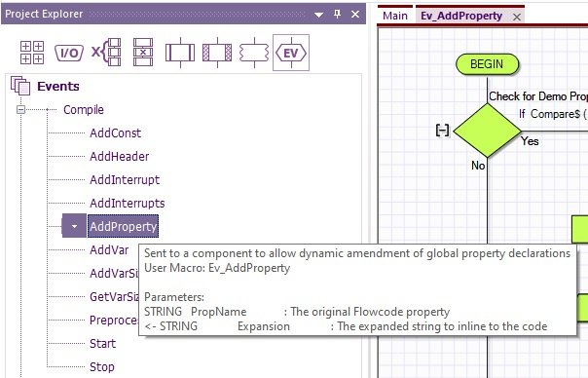Select the stacked blocks icon with X
The height and width of the screenshot is (378, 588).
point(143,53)
